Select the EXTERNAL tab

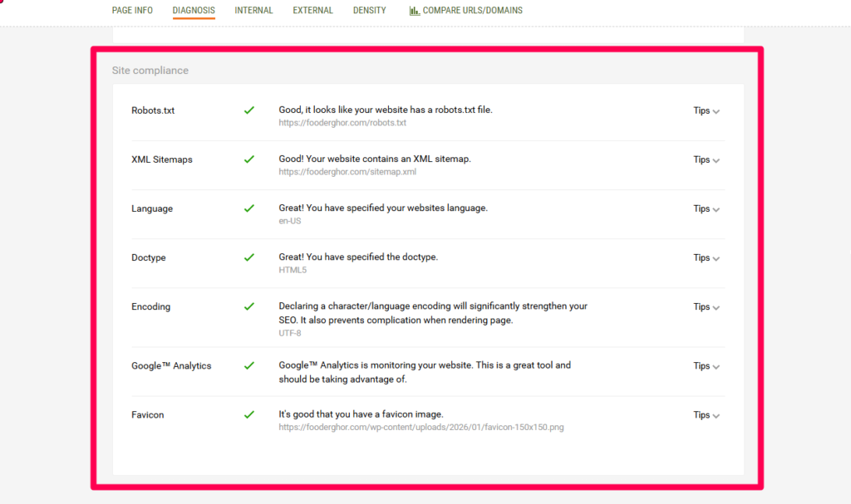tap(312, 10)
